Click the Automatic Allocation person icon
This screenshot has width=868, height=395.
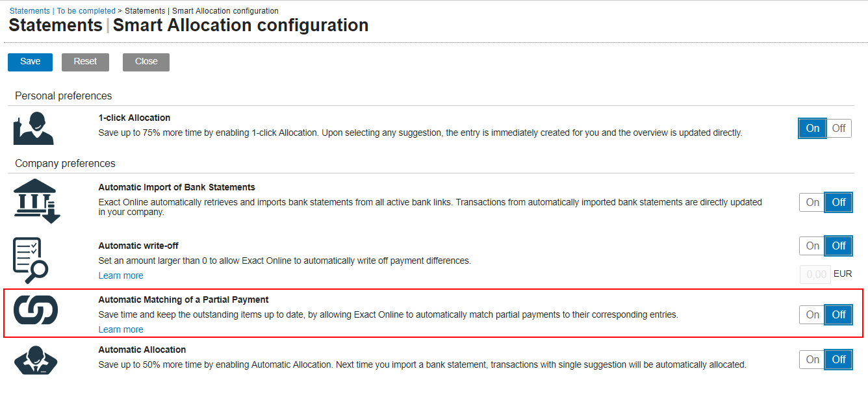(x=36, y=359)
